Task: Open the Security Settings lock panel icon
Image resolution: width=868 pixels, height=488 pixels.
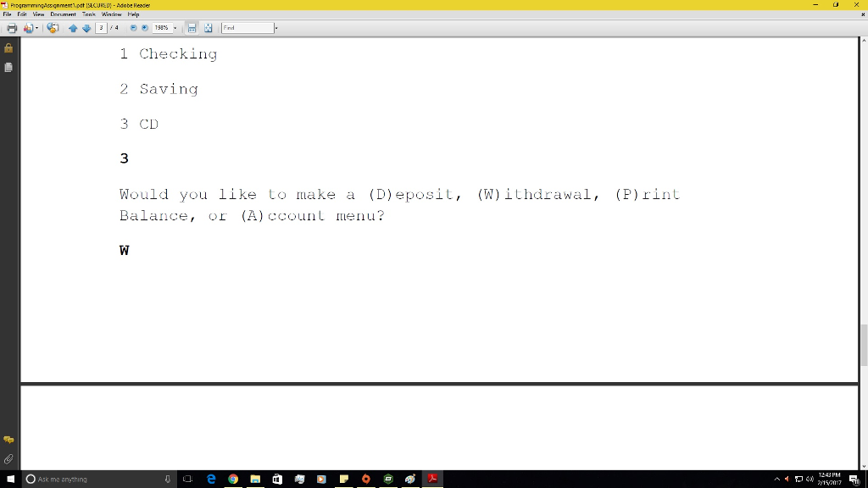Action: 8,48
